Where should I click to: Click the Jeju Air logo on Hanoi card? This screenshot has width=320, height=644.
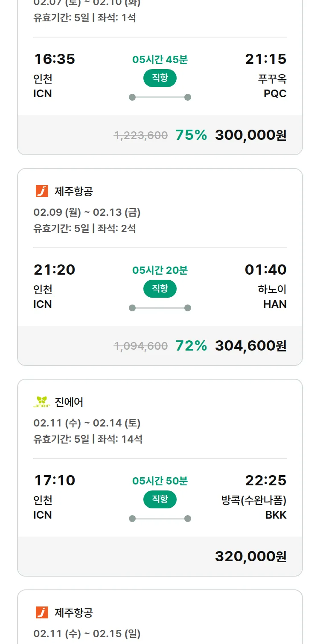[x=42, y=191]
